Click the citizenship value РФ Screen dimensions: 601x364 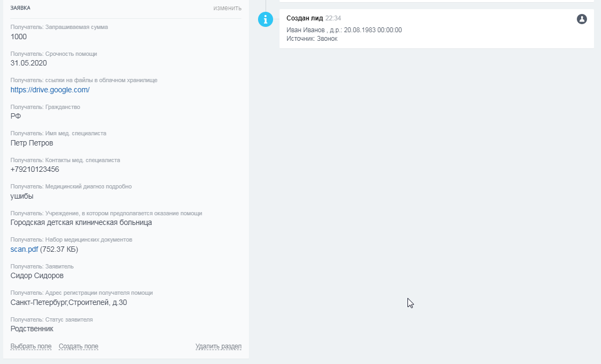pos(16,116)
